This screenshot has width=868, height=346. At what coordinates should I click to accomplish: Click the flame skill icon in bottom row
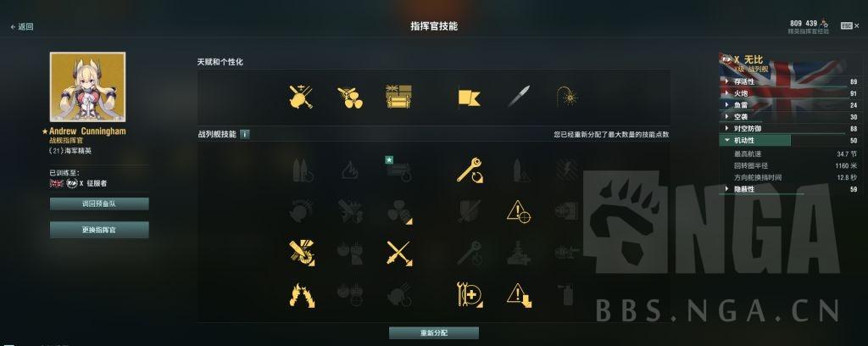tap(302, 294)
